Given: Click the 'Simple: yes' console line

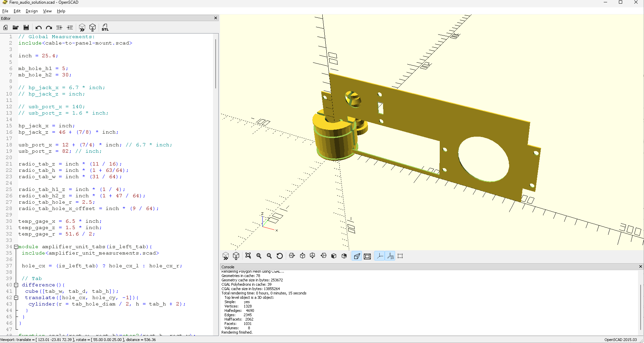Looking at the screenshot, I should coord(237,302).
